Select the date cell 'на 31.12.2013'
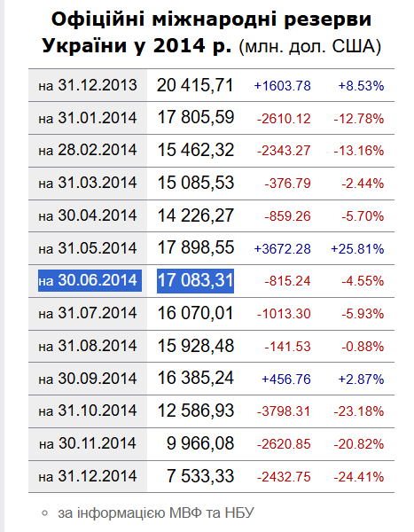This screenshot has height=532, width=414. (88, 85)
